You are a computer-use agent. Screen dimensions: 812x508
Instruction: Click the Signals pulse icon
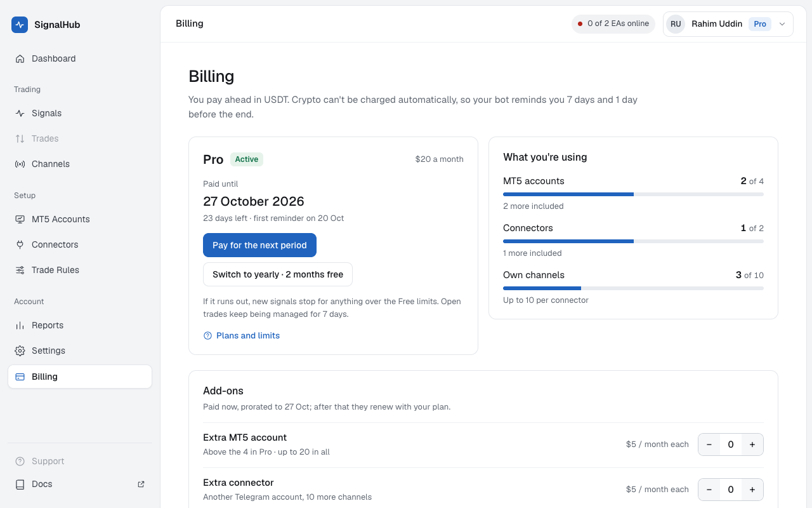(20, 113)
